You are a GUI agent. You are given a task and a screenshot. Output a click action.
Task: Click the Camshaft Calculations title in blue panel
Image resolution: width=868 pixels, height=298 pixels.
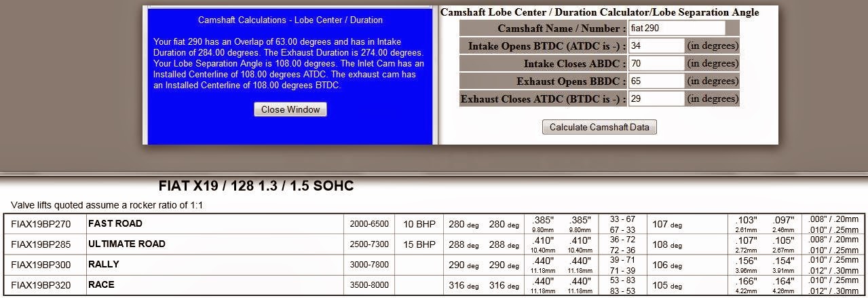(x=290, y=20)
